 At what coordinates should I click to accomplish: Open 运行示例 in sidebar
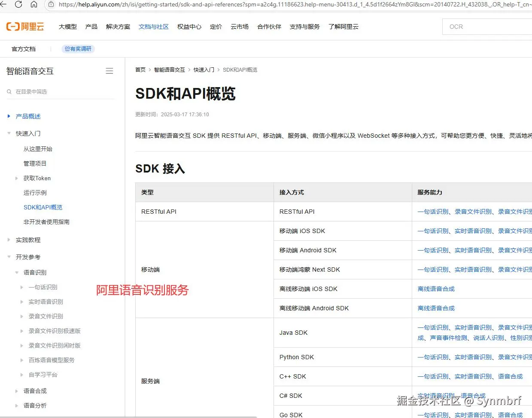(35, 193)
